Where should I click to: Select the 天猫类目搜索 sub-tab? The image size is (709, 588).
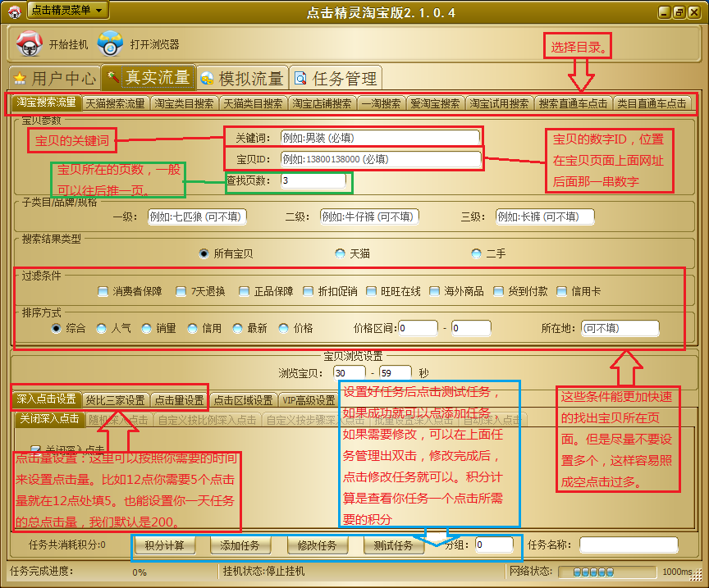click(254, 103)
